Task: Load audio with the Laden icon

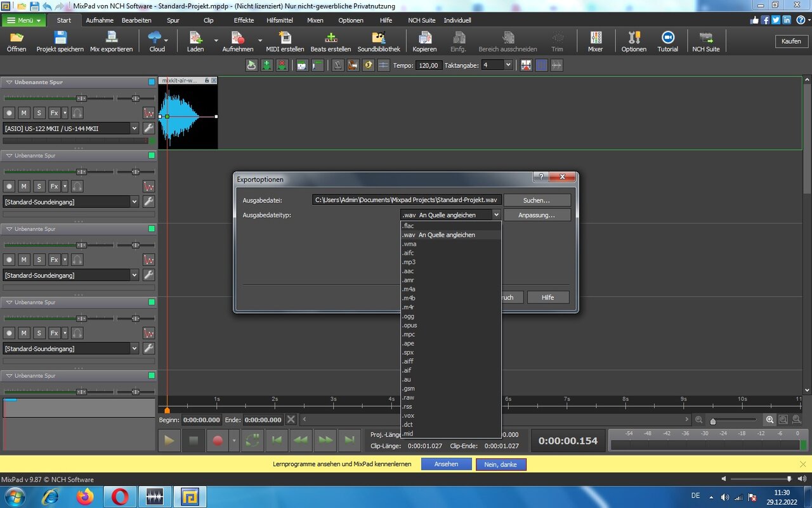Action: [195, 41]
